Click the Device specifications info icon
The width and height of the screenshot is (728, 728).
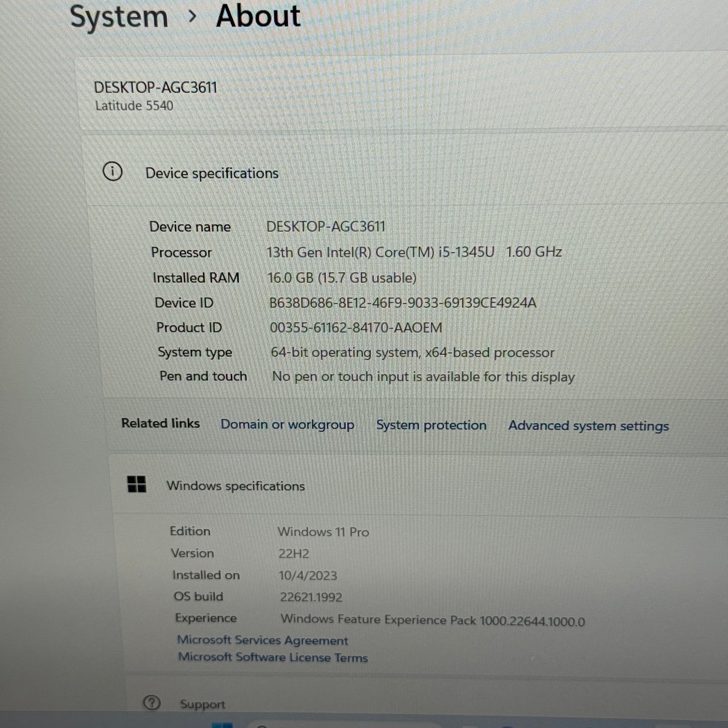point(112,172)
